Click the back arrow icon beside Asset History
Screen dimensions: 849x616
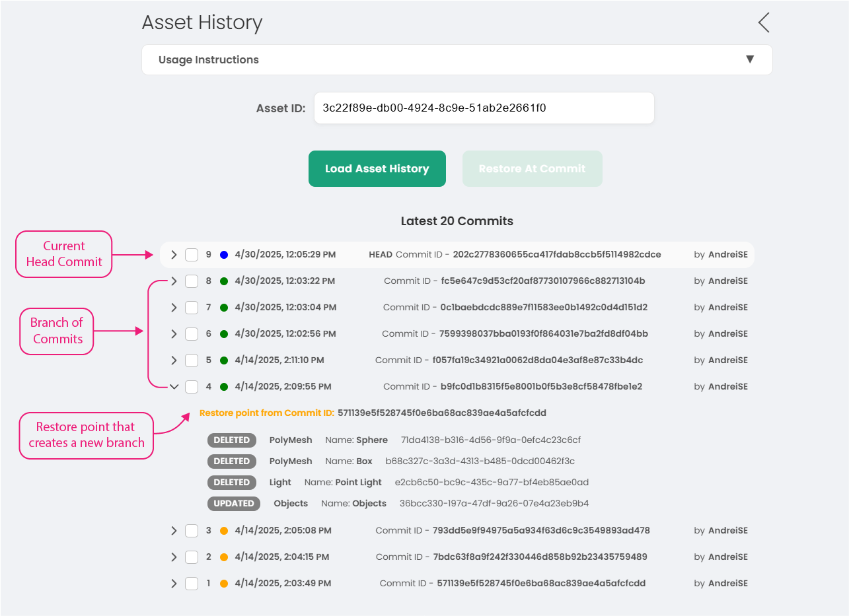click(764, 23)
